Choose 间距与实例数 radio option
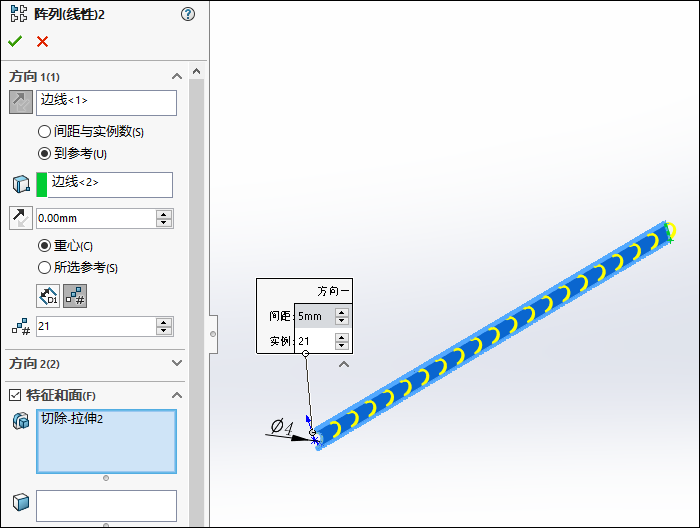This screenshot has width=700, height=528. pos(44,132)
